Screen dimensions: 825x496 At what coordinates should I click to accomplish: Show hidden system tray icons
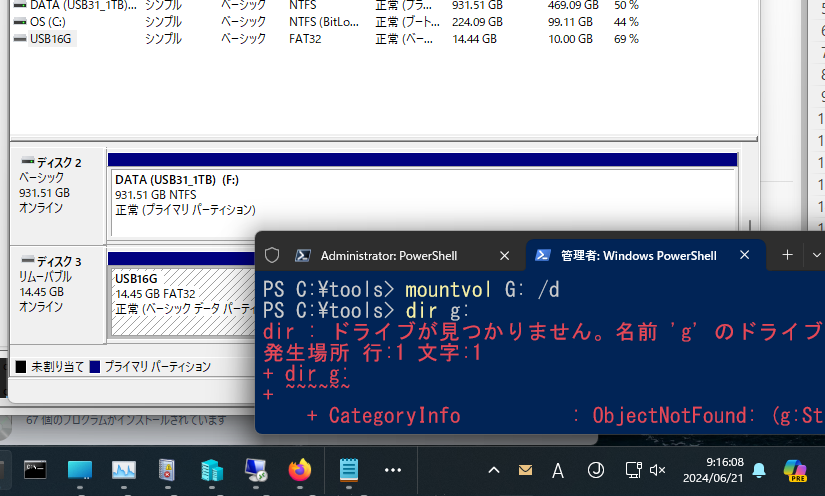pyautogui.click(x=494, y=470)
